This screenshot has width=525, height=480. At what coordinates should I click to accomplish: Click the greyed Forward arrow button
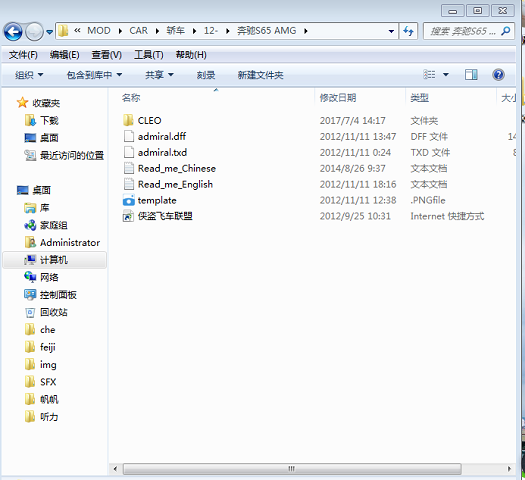34,32
